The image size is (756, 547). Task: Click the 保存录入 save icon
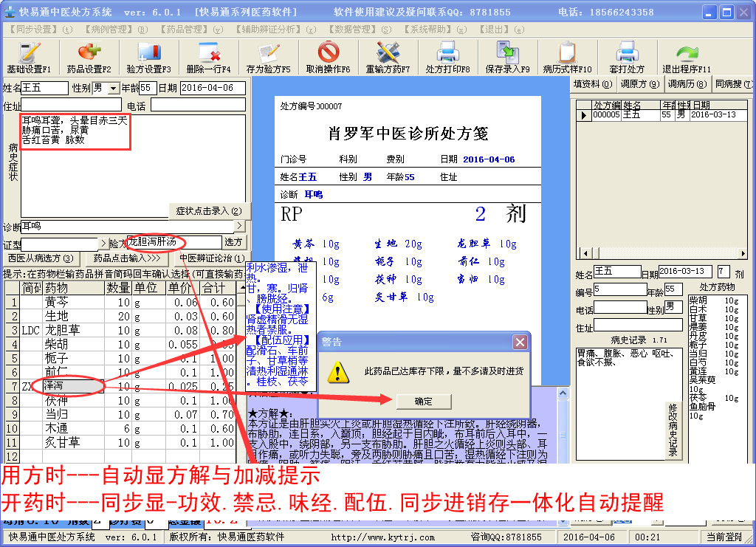click(507, 57)
